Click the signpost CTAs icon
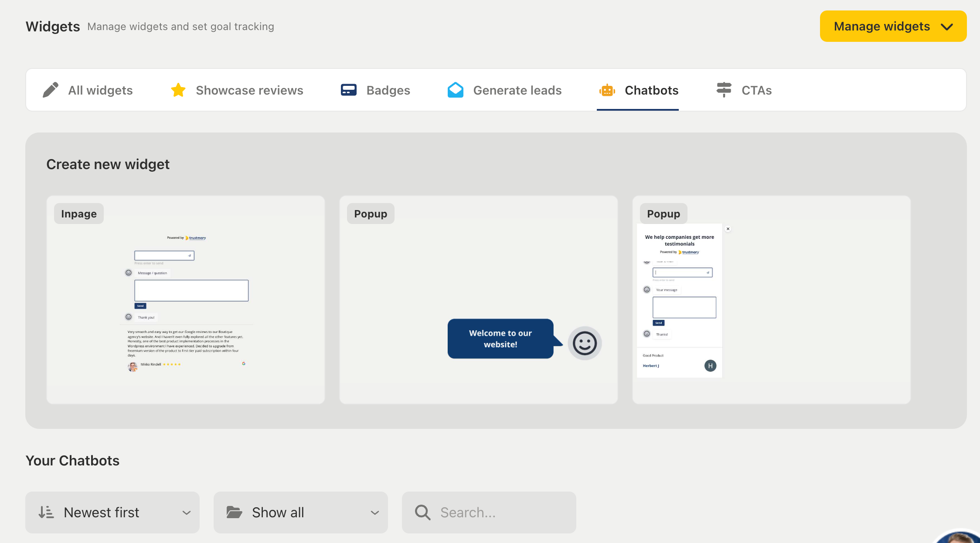Screen dimensions: 980x543 pos(724,90)
